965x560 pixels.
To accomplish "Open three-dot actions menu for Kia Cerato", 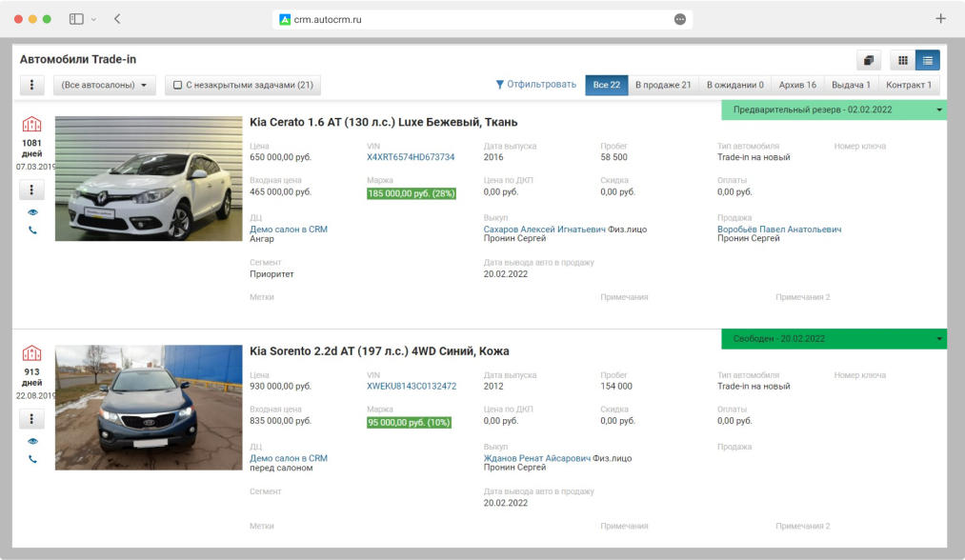I will coord(32,190).
